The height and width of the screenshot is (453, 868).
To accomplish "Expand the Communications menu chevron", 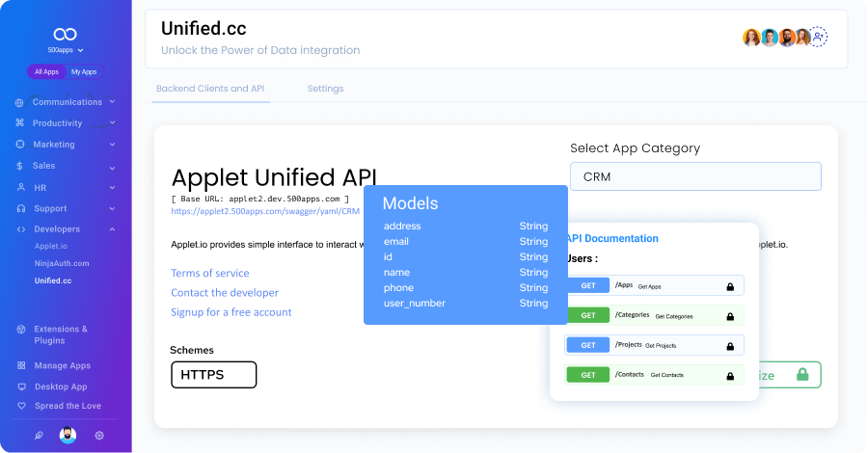I will point(113,102).
